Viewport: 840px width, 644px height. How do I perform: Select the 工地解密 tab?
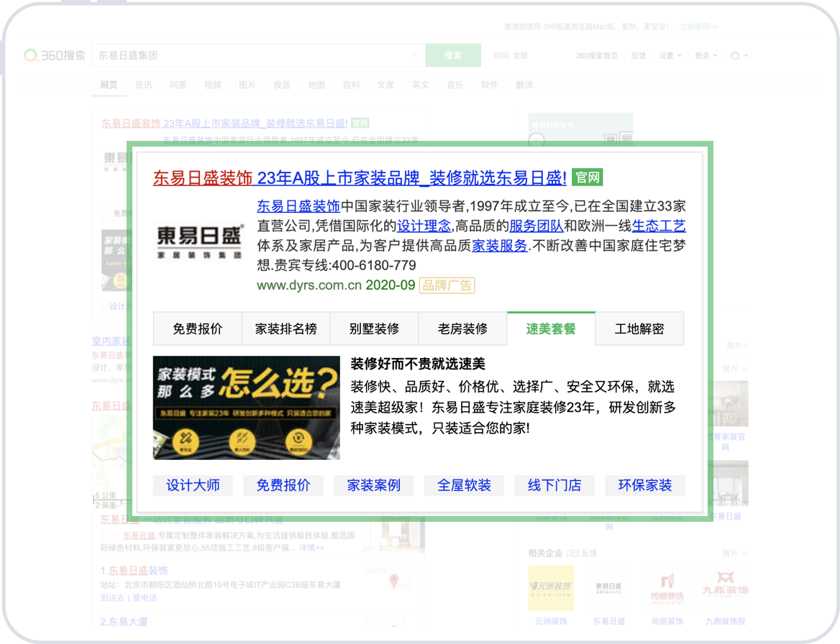(639, 329)
